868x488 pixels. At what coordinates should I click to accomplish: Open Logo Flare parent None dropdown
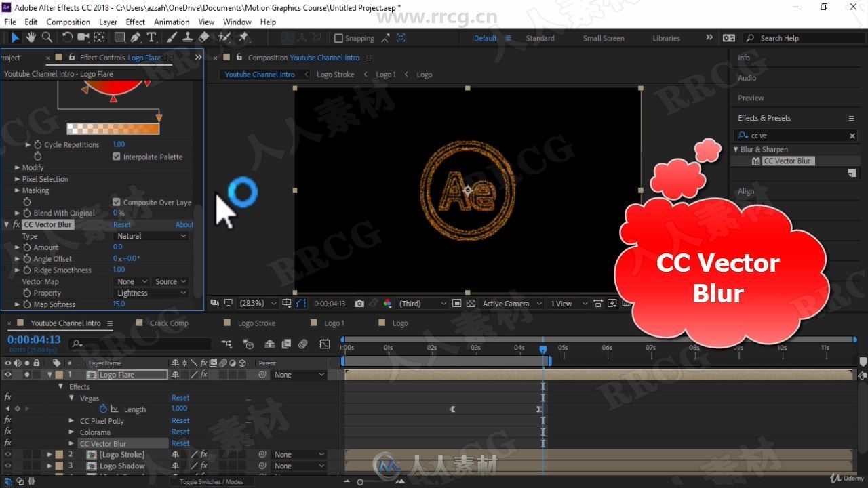(x=299, y=375)
